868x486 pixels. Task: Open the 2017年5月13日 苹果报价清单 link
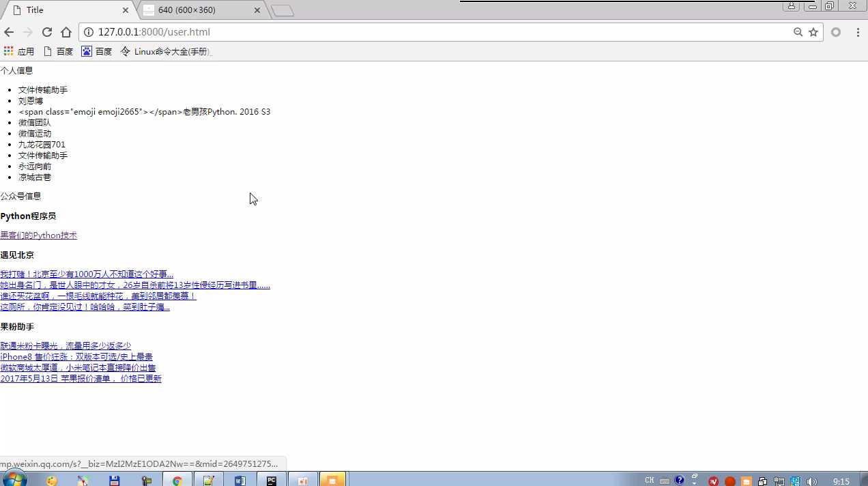[81, 379]
